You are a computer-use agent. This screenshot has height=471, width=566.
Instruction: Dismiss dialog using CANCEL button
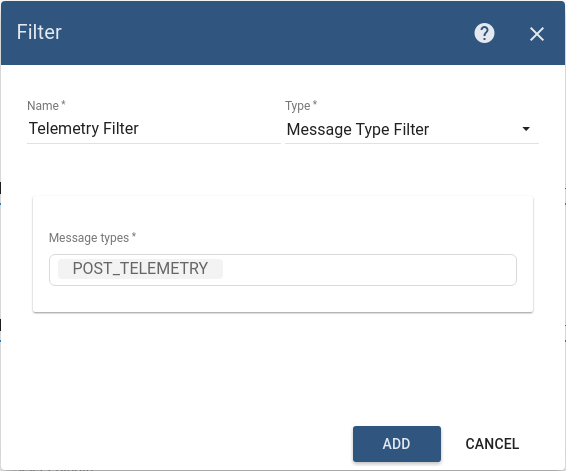click(x=492, y=444)
